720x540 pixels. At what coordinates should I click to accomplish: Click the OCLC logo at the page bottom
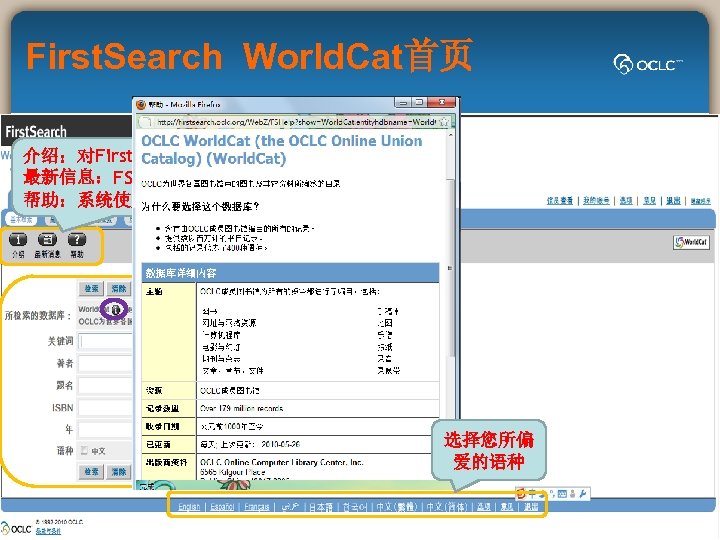click(x=16, y=529)
